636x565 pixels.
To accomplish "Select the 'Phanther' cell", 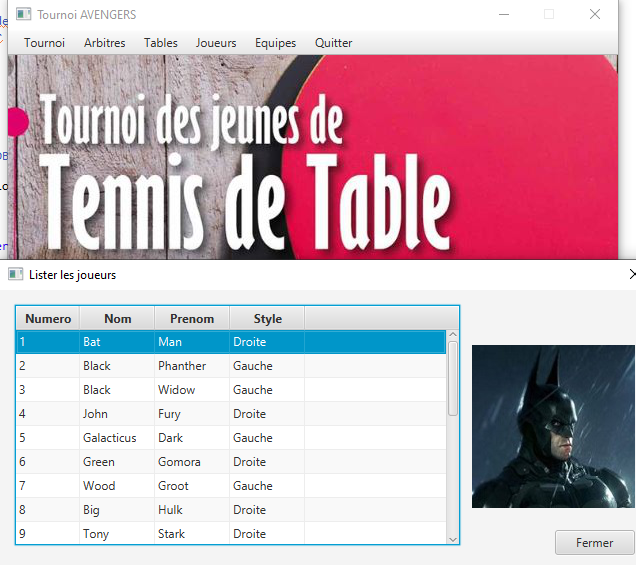I will coord(192,366).
